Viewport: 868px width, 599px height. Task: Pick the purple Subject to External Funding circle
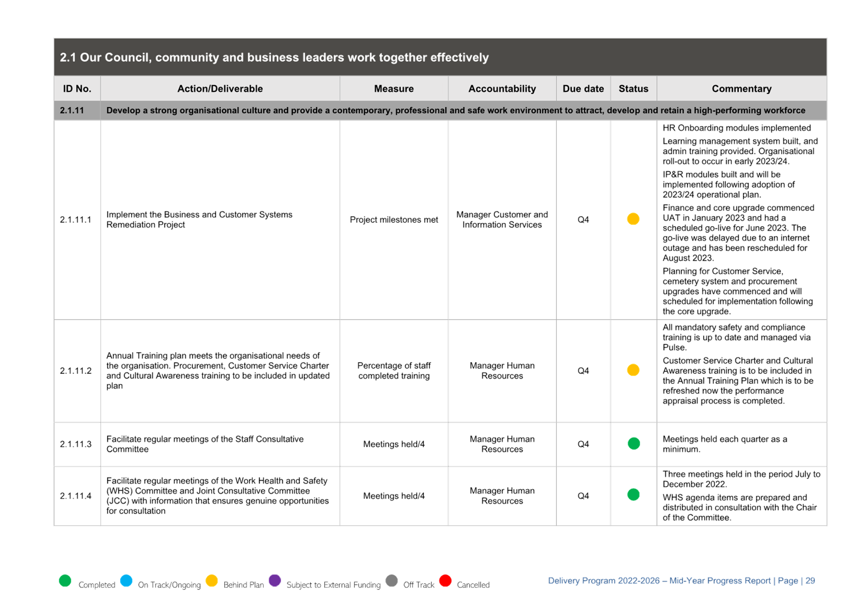275,581
